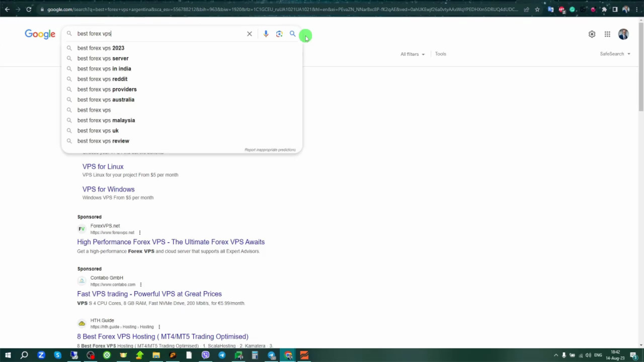Open Wi-Fi network tray icon
This screenshot has width=644, height=362.
(580, 355)
